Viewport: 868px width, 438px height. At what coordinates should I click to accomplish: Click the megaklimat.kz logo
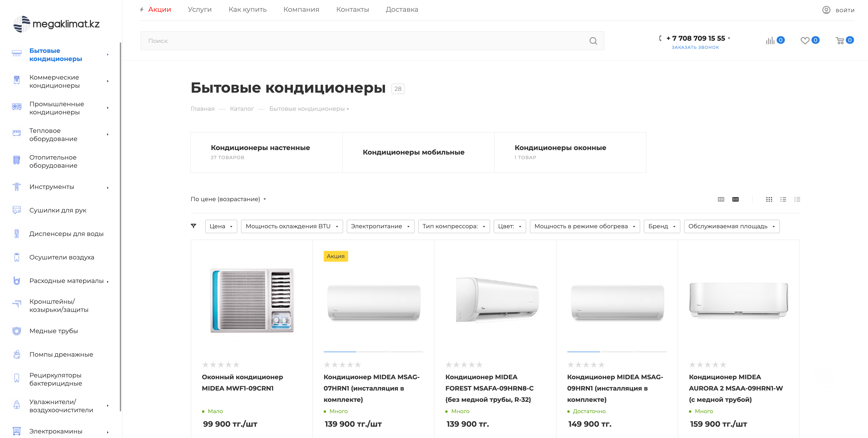[x=57, y=24]
